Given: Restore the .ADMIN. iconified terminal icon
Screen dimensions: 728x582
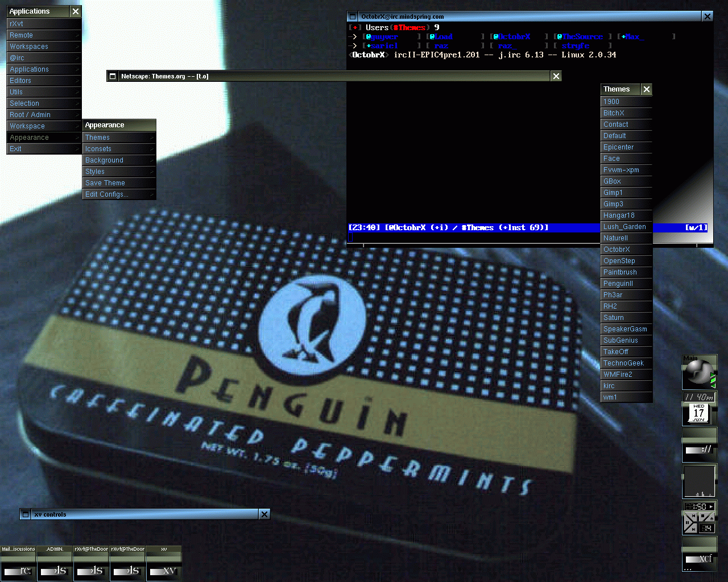Looking at the screenshot, I should pyautogui.click(x=55, y=564).
